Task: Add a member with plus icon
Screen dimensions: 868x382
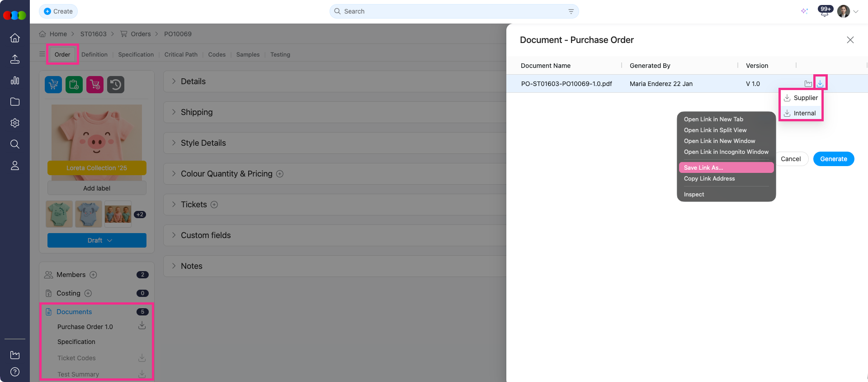Action: click(x=93, y=275)
